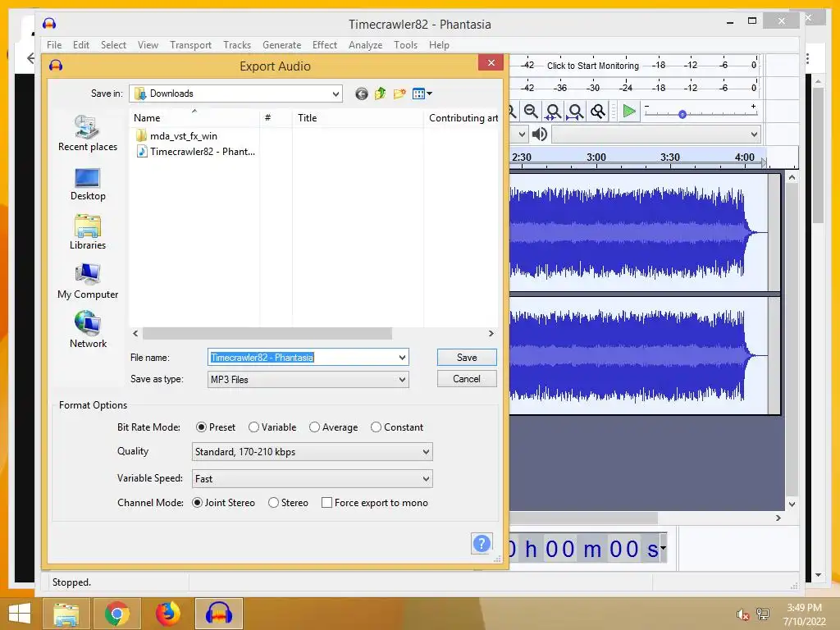Select Stereo channel mode

288,503
